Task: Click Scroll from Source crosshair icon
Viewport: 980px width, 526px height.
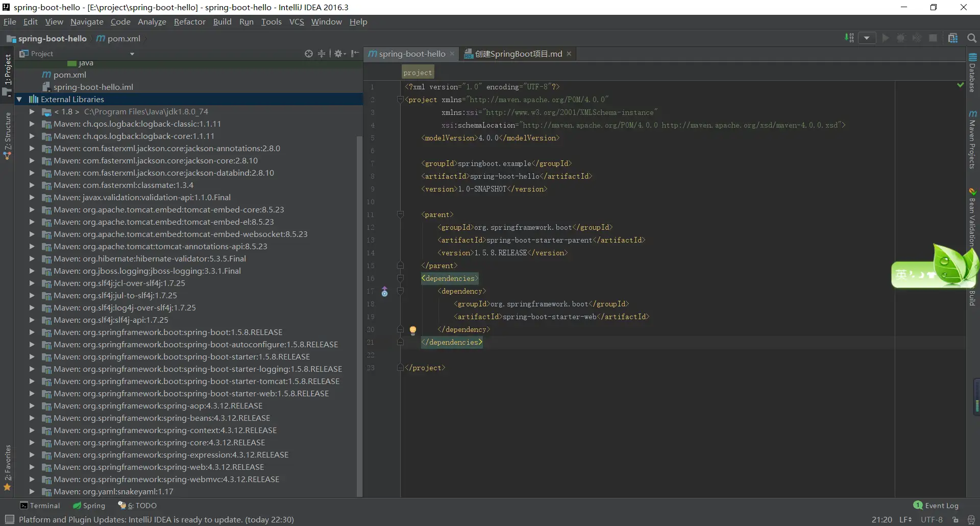Action: [309, 54]
